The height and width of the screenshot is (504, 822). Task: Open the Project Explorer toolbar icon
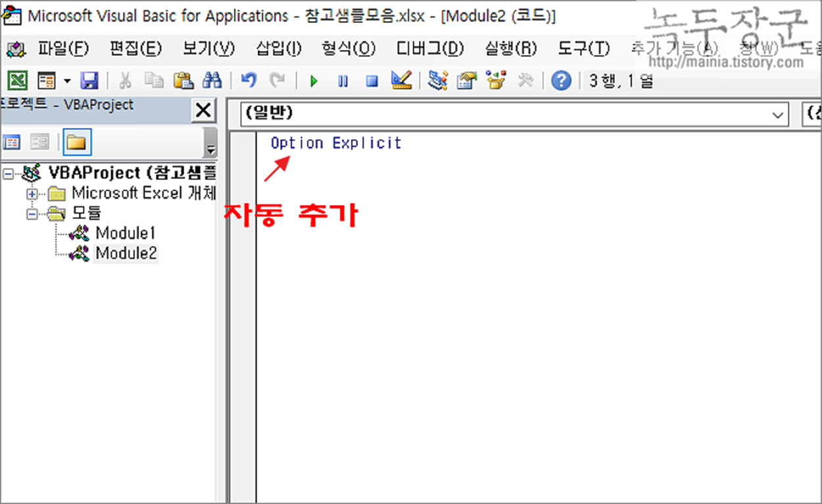pyautogui.click(x=437, y=81)
